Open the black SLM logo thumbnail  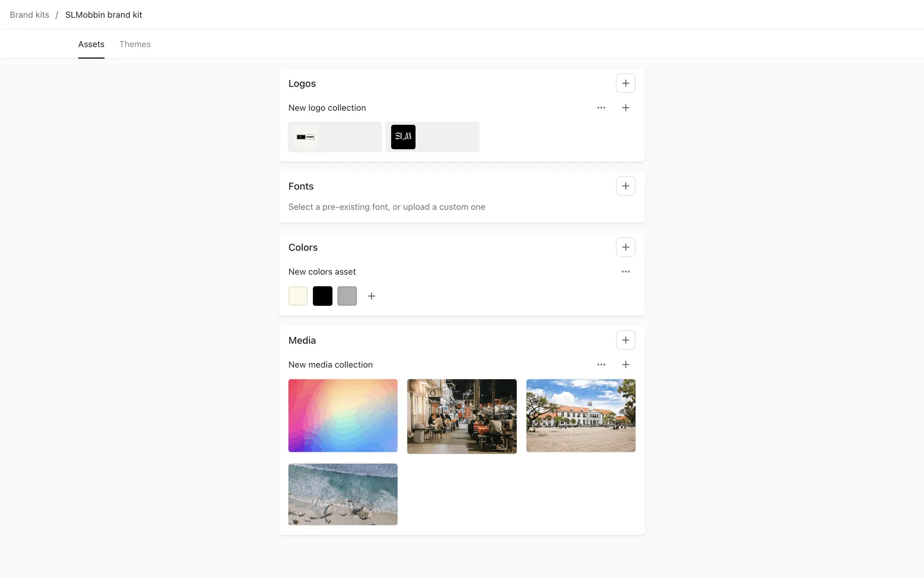click(x=403, y=137)
